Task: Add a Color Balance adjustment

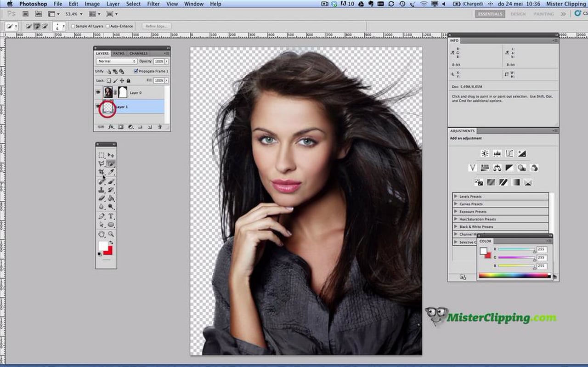Action: click(x=497, y=168)
